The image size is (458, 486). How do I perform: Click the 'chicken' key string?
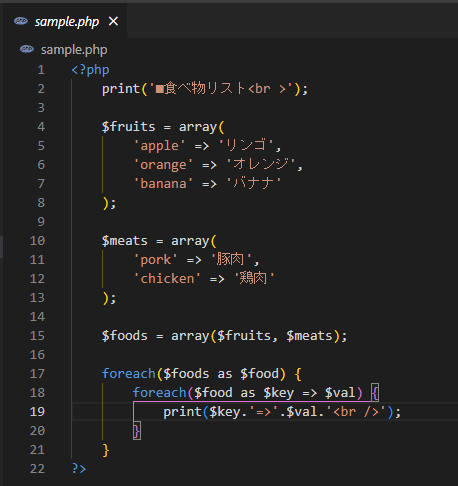(167, 279)
